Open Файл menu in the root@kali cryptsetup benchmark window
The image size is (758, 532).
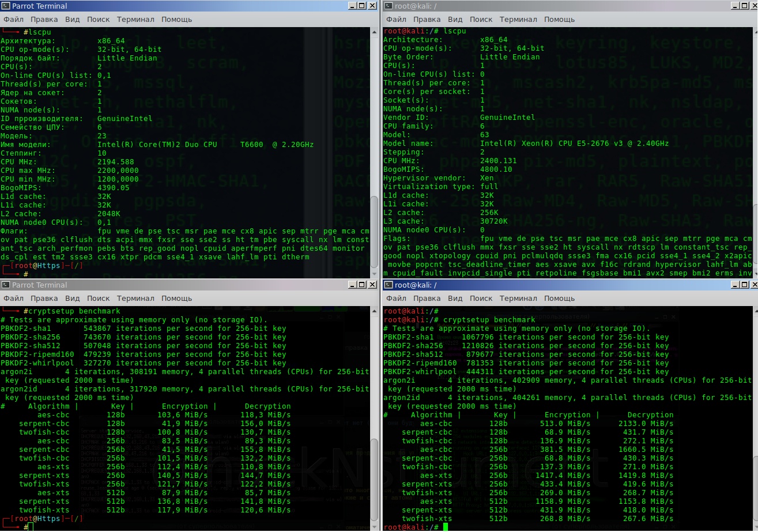(x=396, y=299)
